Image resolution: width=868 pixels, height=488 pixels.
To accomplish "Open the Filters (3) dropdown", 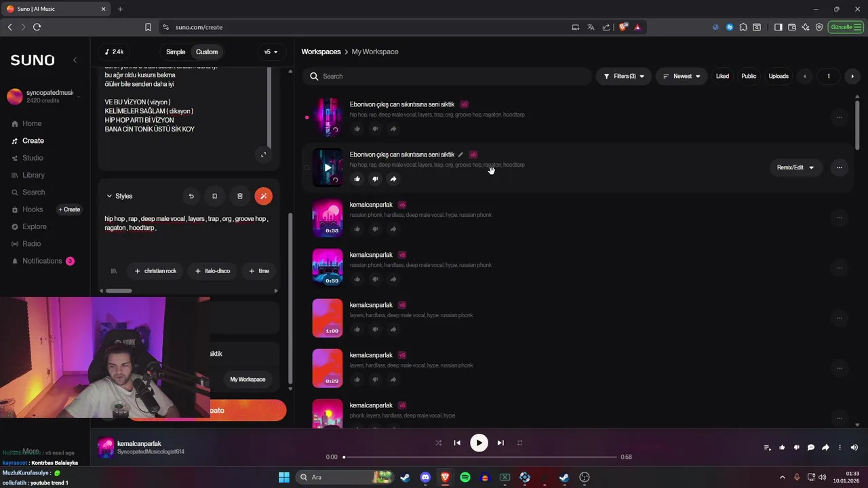I will 624,77.
